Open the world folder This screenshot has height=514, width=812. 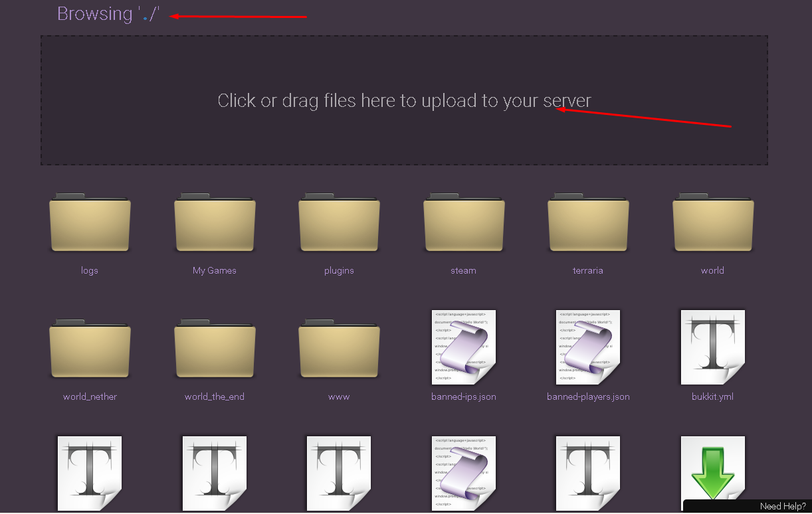pos(713,222)
